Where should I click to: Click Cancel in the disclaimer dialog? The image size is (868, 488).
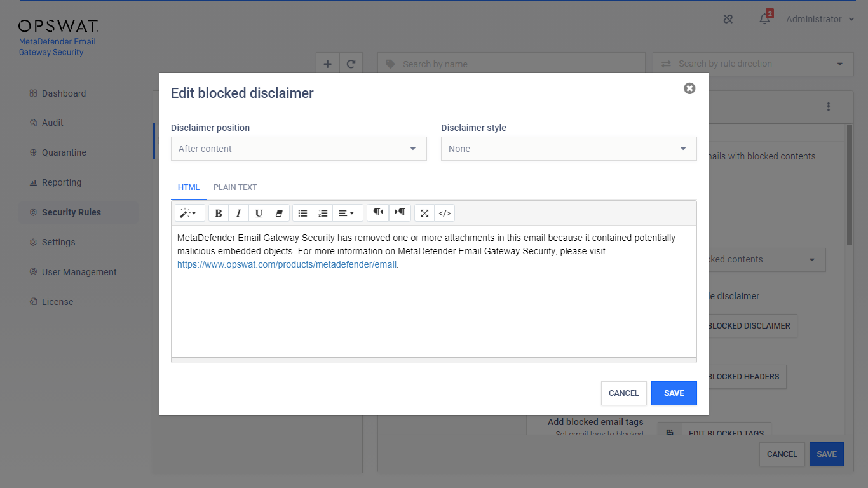click(624, 393)
